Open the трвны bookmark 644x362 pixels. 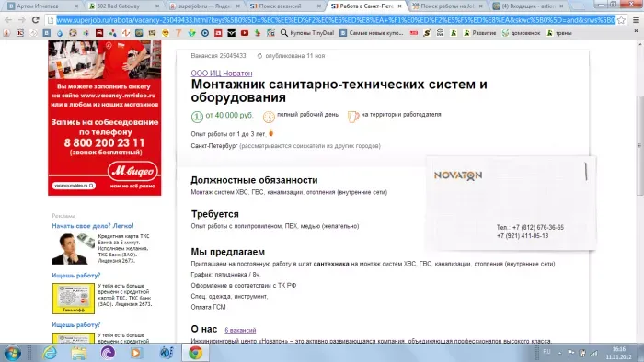coord(559,33)
